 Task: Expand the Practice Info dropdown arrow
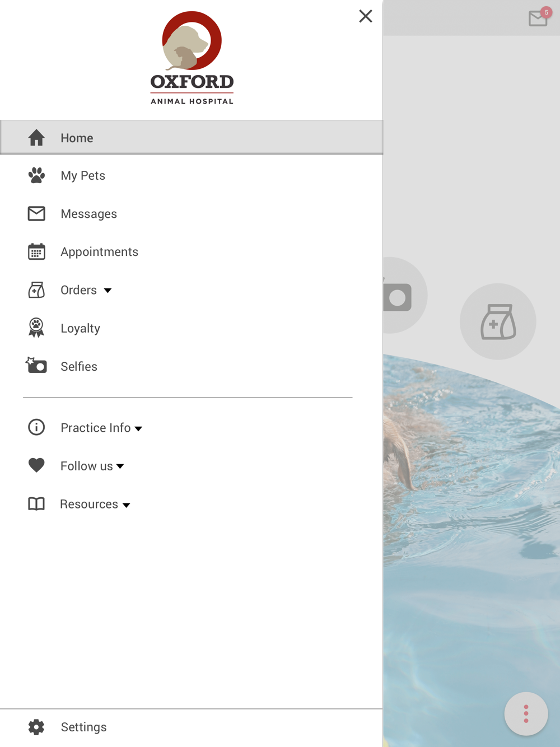click(x=138, y=428)
